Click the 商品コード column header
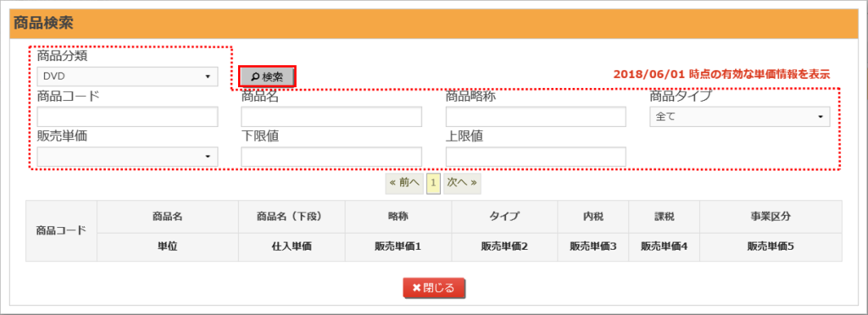Image resolution: width=868 pixels, height=315 pixels. point(61,230)
